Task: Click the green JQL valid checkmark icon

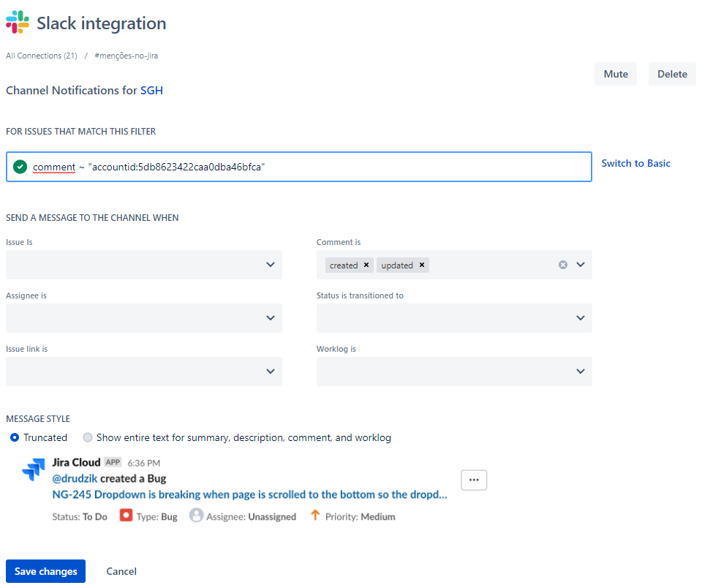Action: tap(20, 167)
